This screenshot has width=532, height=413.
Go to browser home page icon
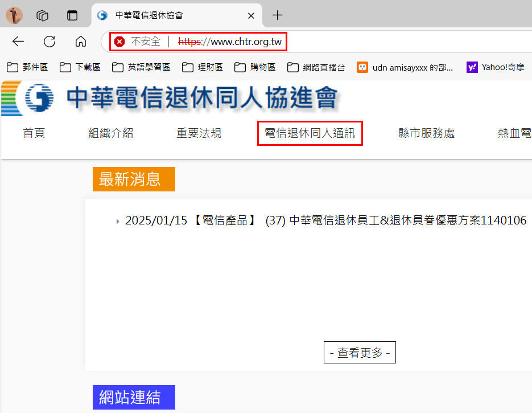pos(81,42)
